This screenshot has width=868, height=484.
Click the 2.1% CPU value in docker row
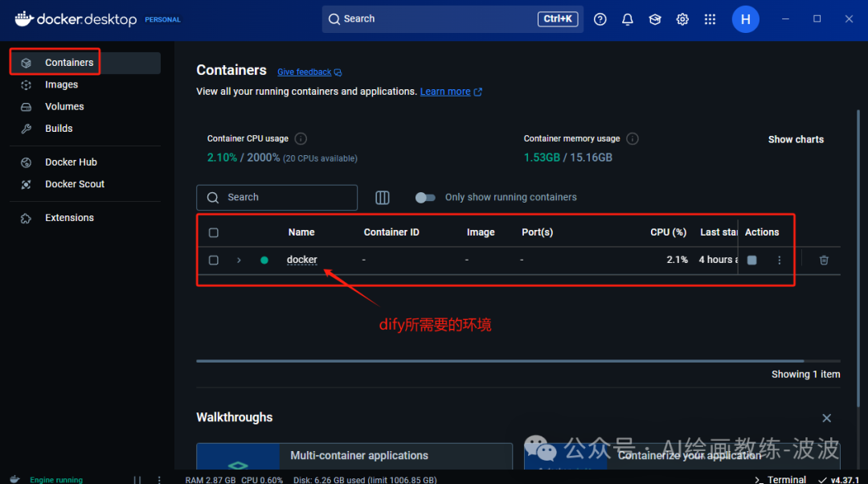(x=677, y=260)
